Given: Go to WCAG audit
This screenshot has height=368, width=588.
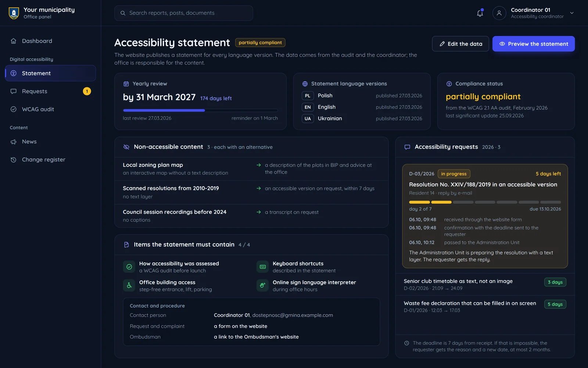Looking at the screenshot, I should coord(50,109).
